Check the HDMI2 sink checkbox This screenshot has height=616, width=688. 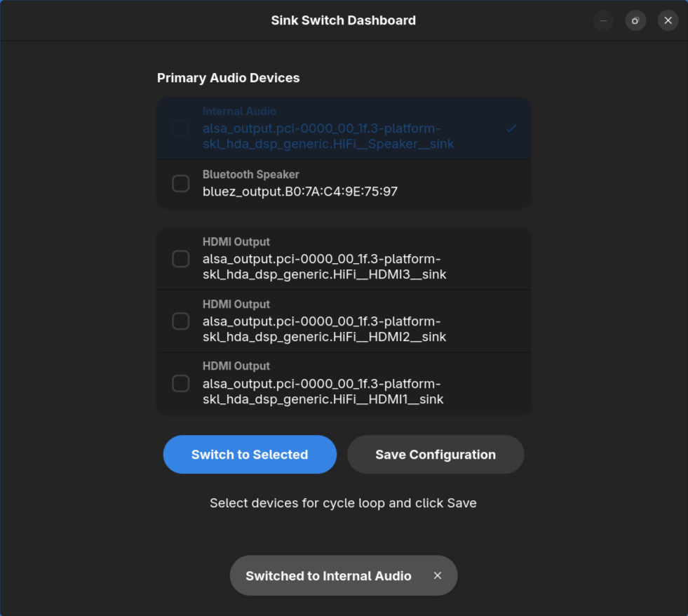(x=180, y=321)
